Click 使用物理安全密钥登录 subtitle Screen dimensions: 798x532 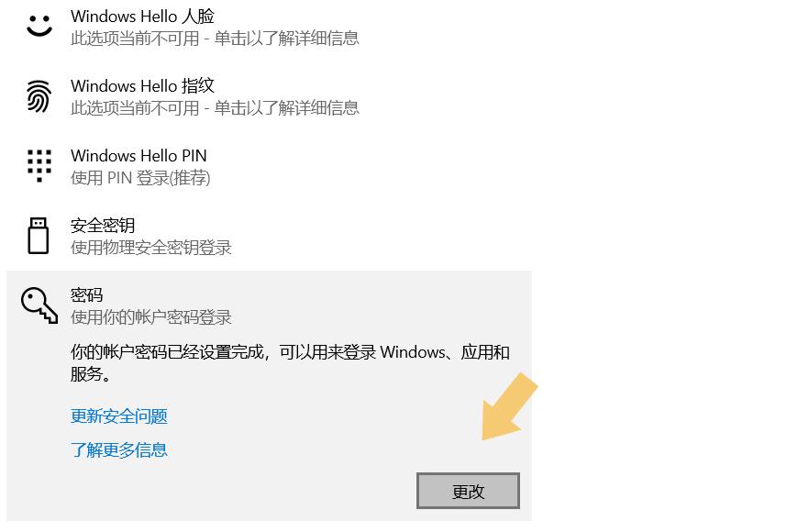[151, 248]
